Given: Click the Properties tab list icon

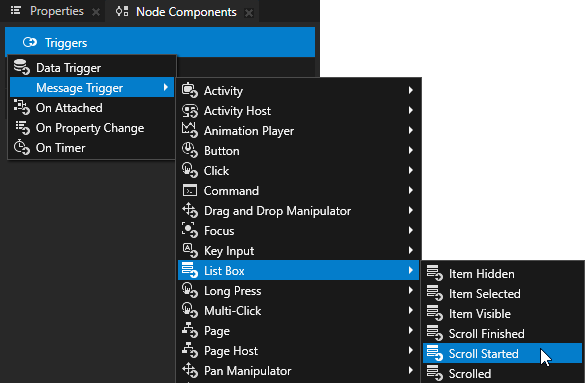Looking at the screenshot, I should coord(16,10).
